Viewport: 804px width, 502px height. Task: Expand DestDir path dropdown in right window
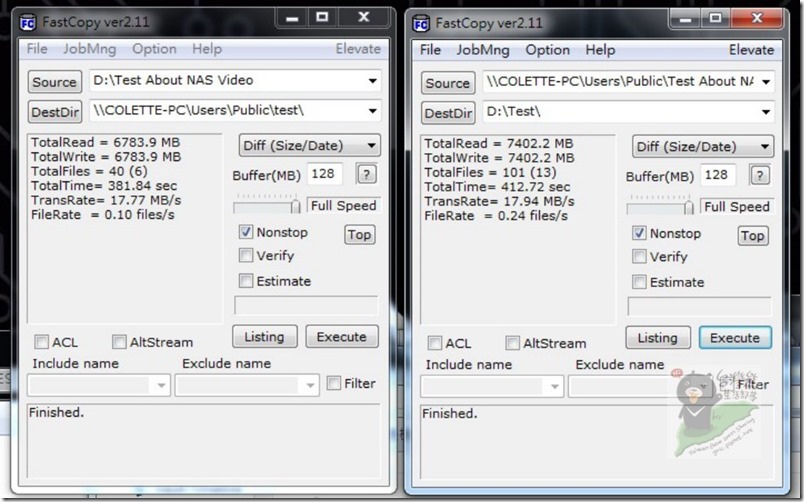click(766, 112)
